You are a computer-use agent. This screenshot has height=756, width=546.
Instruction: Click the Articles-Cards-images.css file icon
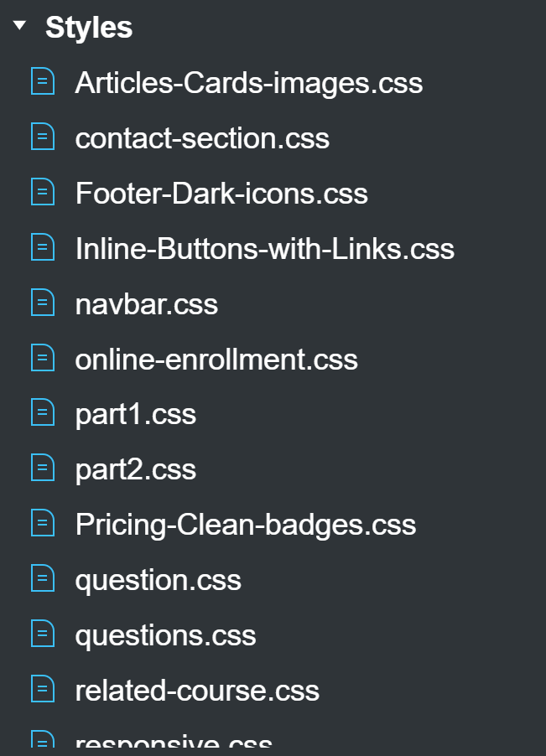click(x=43, y=81)
